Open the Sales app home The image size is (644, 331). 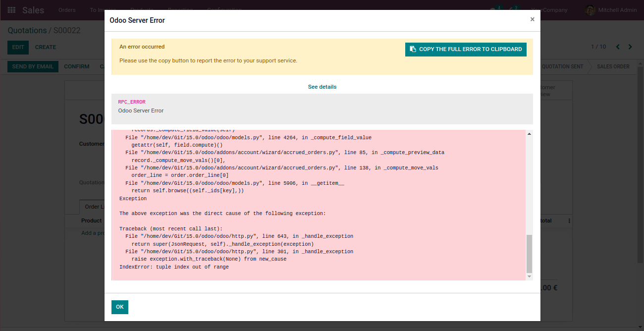click(x=33, y=10)
